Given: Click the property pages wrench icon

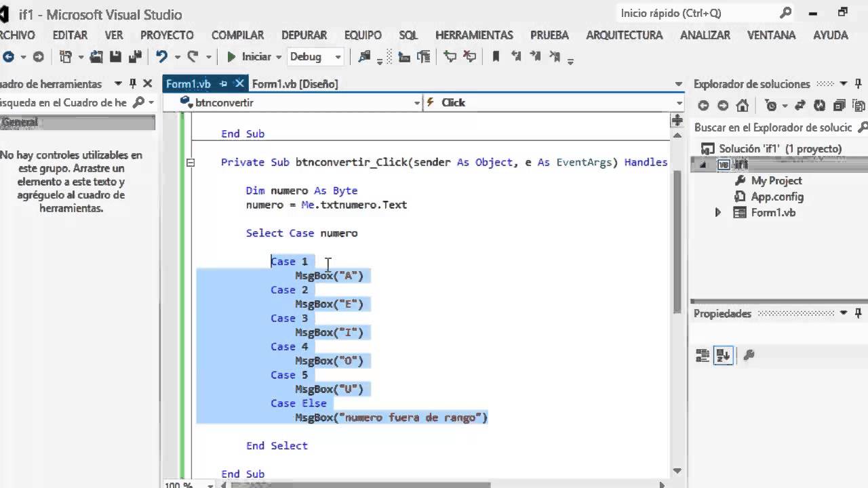Looking at the screenshot, I should [749, 355].
